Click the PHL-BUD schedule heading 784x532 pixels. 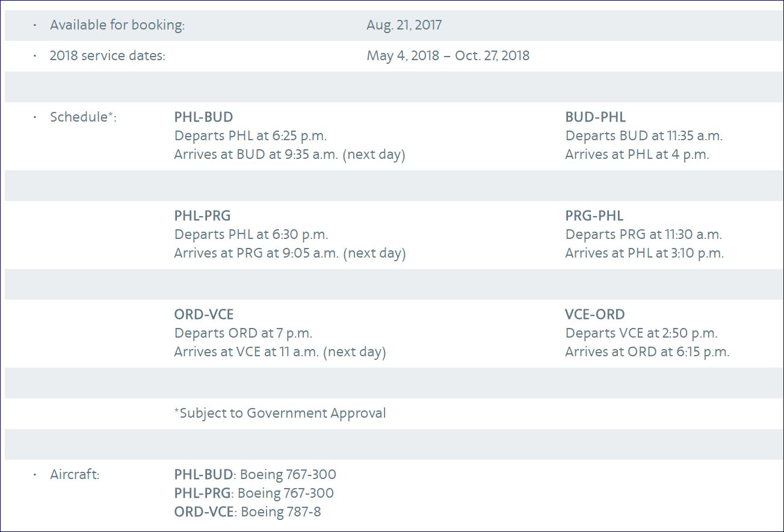coord(203,117)
